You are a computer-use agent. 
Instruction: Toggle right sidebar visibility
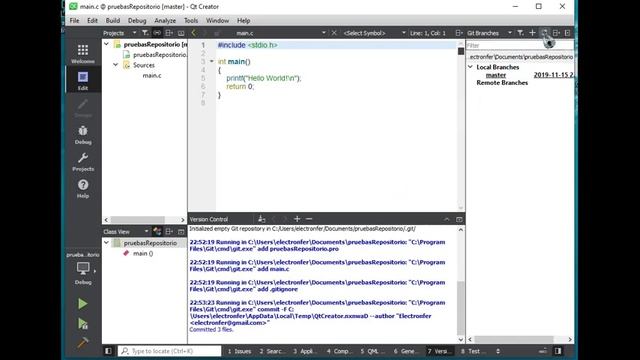click(558, 351)
